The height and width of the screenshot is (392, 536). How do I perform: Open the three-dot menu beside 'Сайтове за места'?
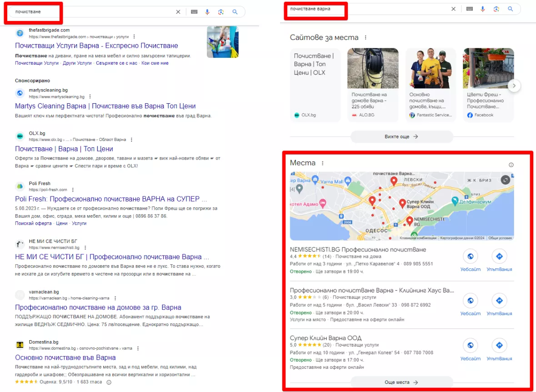pyautogui.click(x=366, y=37)
